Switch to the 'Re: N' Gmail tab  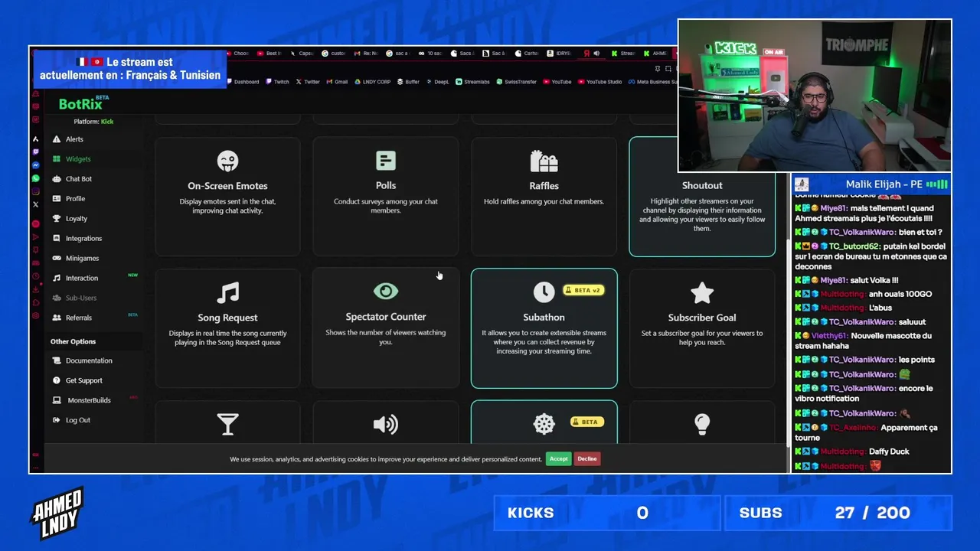click(367, 54)
